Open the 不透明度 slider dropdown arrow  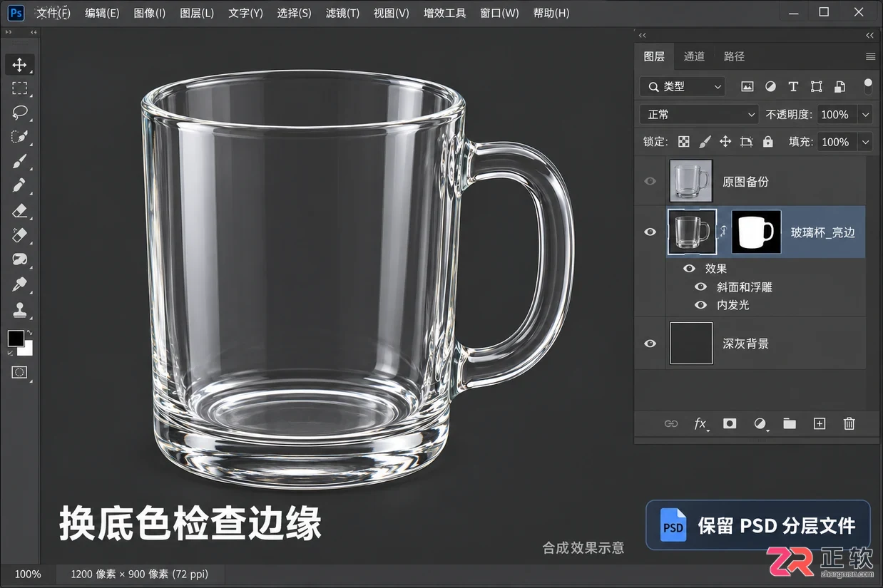click(865, 114)
